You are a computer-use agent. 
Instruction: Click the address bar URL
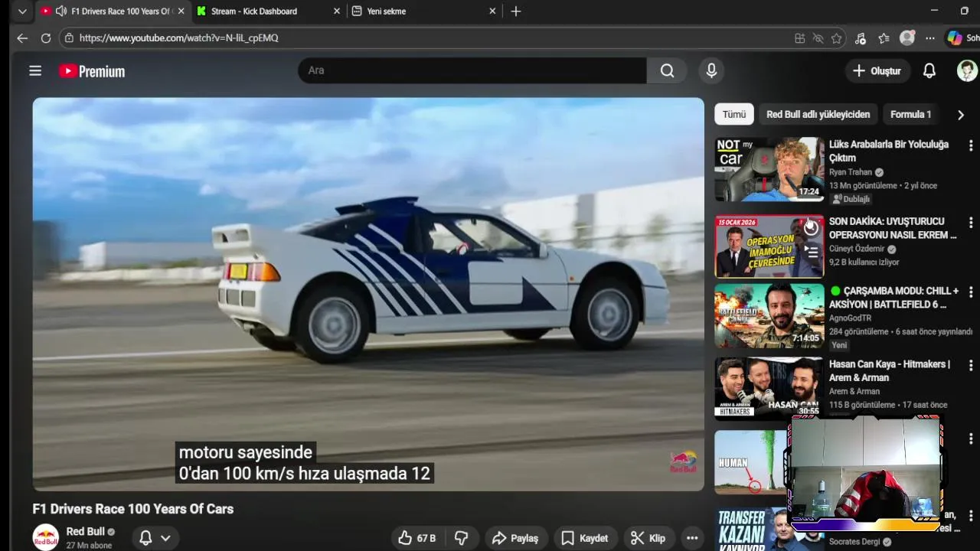coord(178,37)
